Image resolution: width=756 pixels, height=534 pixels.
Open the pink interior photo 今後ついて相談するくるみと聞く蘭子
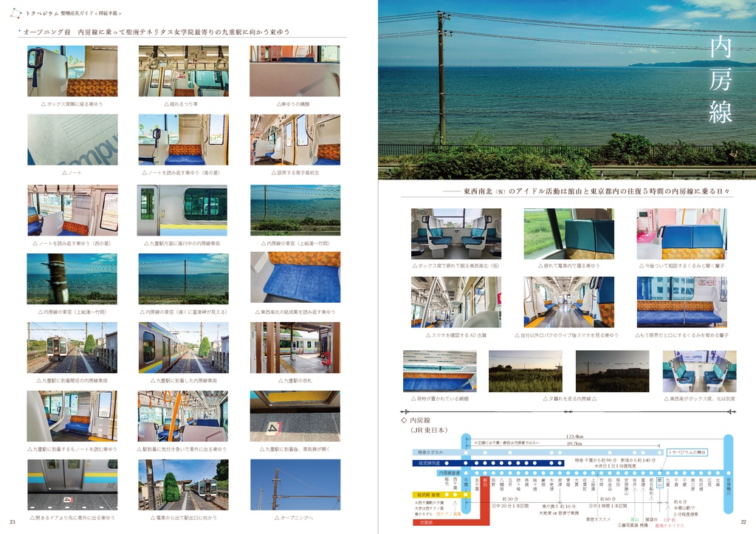point(681,234)
